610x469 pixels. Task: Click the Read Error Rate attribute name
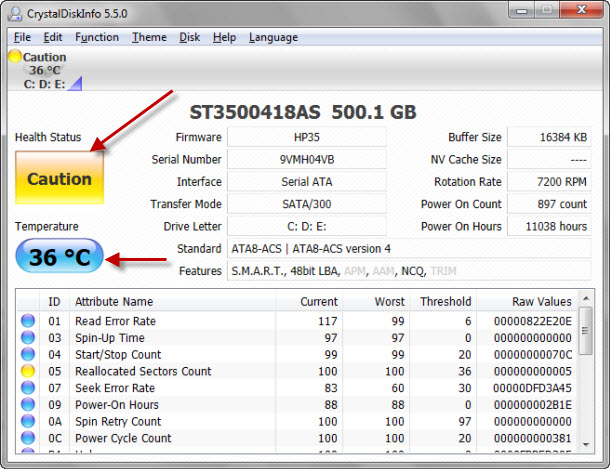coord(115,321)
